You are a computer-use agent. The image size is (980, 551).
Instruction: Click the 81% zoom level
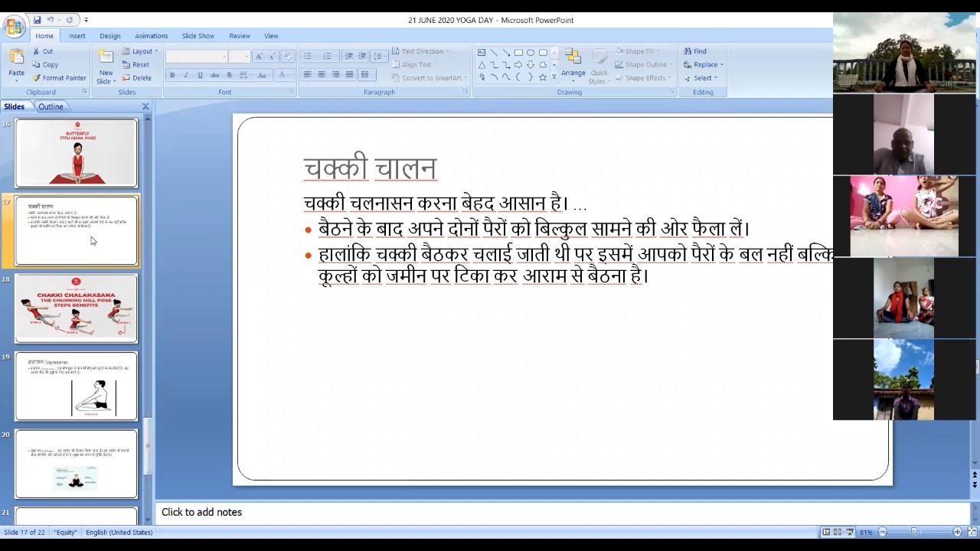click(866, 532)
